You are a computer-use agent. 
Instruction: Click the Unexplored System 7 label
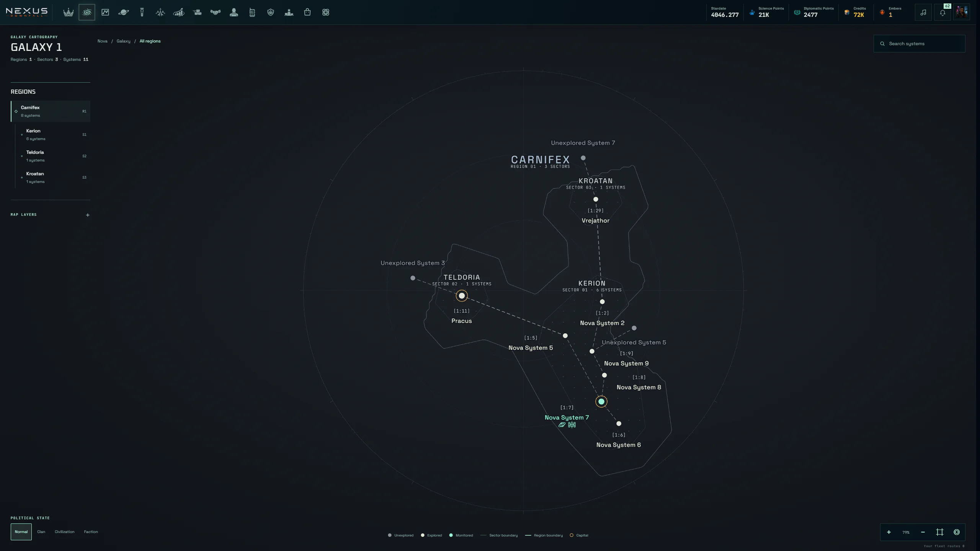(x=583, y=143)
